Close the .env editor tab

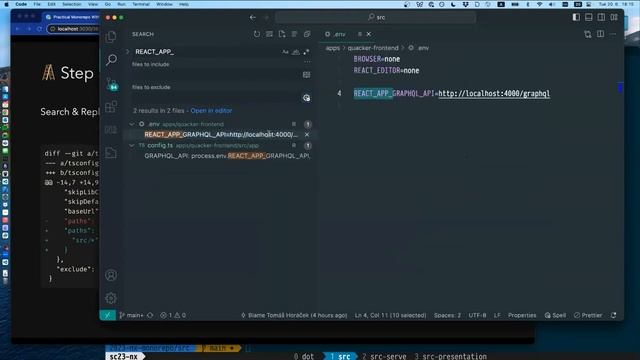(x=369, y=34)
